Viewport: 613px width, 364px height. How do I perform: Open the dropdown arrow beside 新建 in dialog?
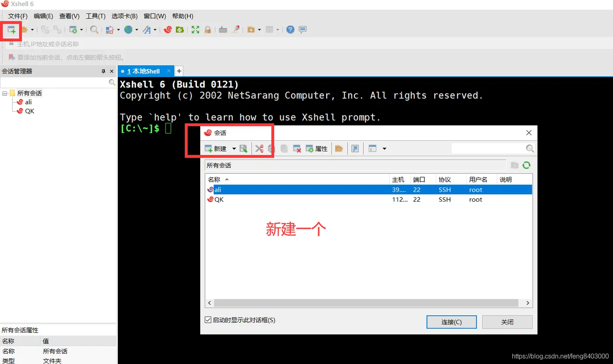234,149
